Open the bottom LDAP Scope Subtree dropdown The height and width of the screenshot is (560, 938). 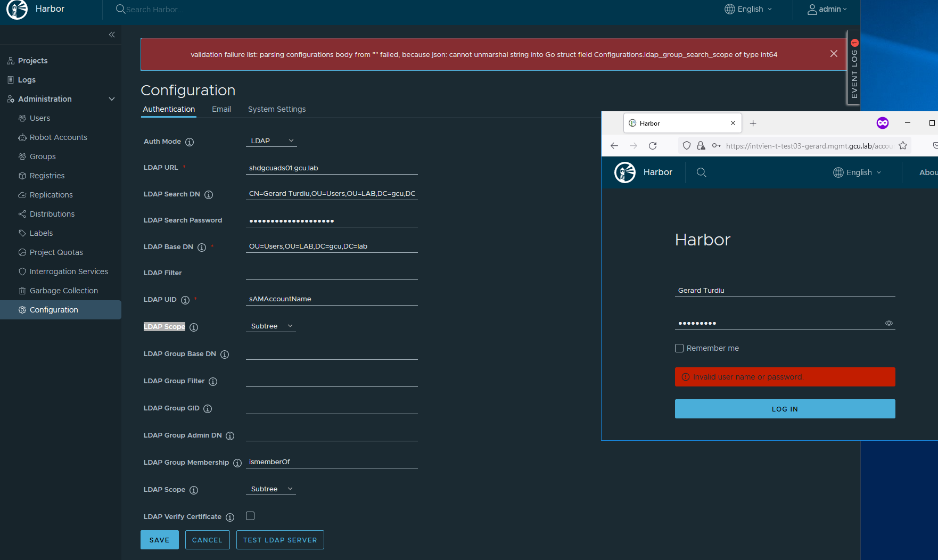pyautogui.click(x=271, y=489)
